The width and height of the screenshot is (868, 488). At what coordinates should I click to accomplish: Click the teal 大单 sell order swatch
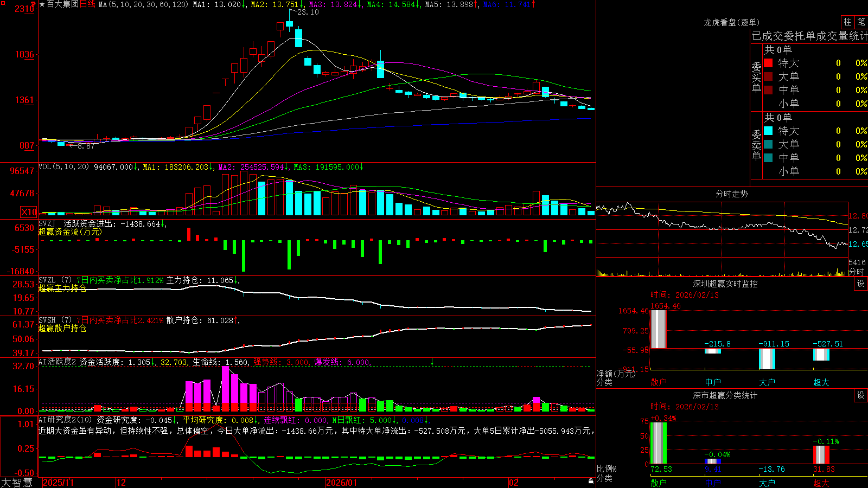768,144
